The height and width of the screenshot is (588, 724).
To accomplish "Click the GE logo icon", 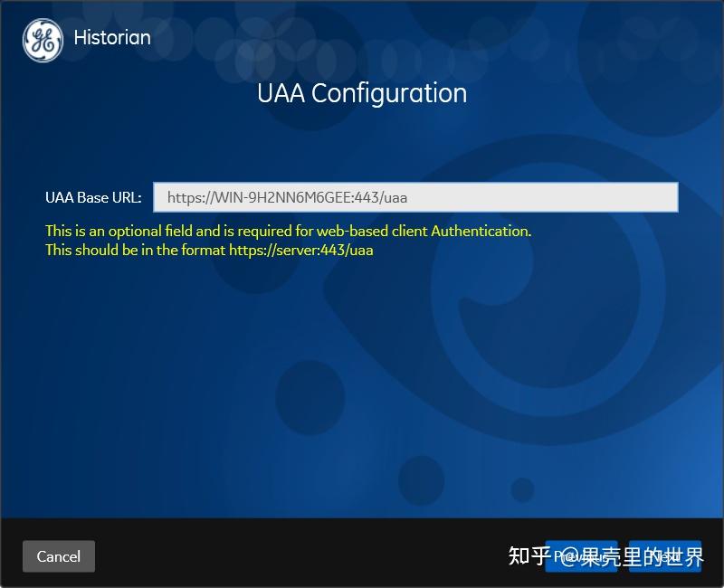I will (43, 40).
